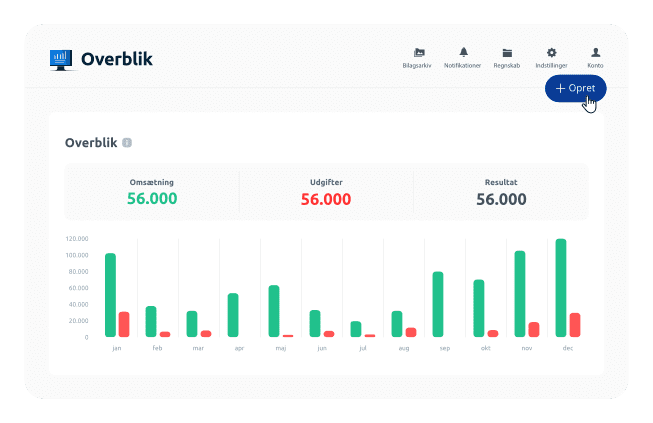Image resolution: width=653 pixels, height=423 pixels.
Task: Click the green bar for maj
Action: tap(274, 311)
